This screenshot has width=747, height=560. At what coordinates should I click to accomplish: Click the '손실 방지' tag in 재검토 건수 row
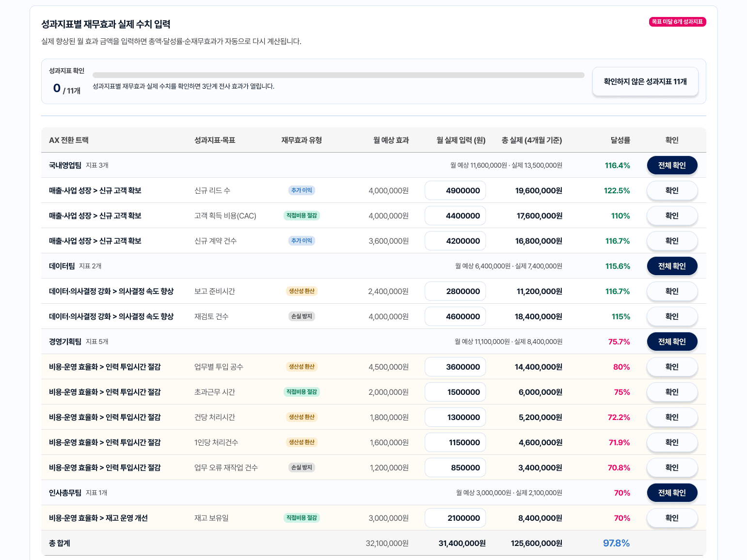(x=302, y=316)
